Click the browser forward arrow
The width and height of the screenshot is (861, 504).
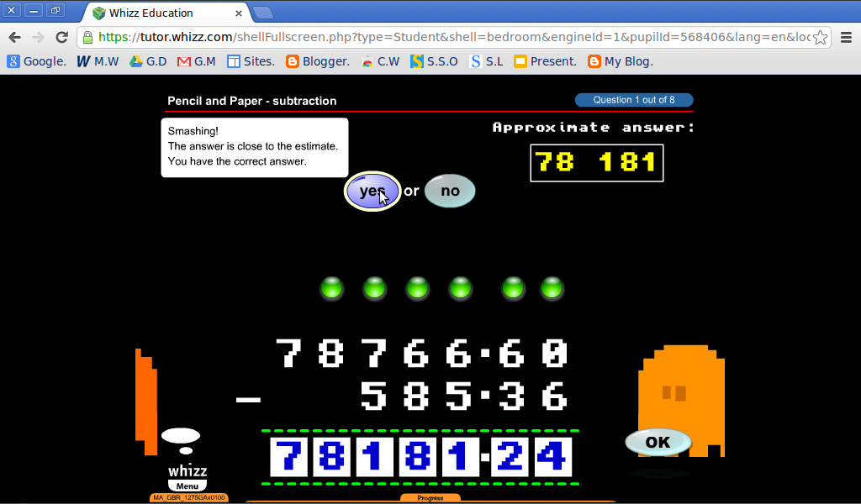pyautogui.click(x=38, y=37)
